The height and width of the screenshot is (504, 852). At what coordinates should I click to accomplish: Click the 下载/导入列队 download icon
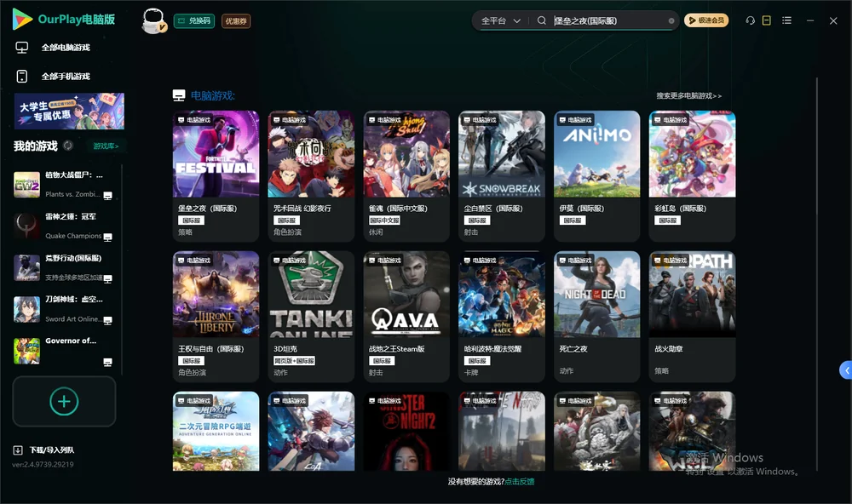tap(18, 450)
